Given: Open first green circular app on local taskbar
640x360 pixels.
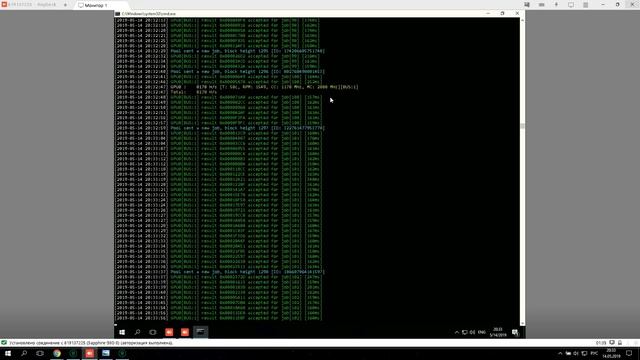Looking at the screenshot, I should click(x=73, y=353).
